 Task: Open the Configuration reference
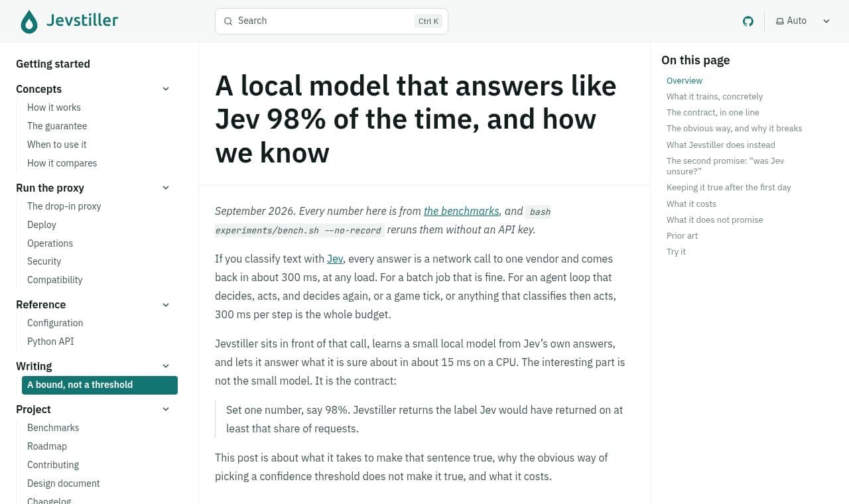tap(55, 323)
